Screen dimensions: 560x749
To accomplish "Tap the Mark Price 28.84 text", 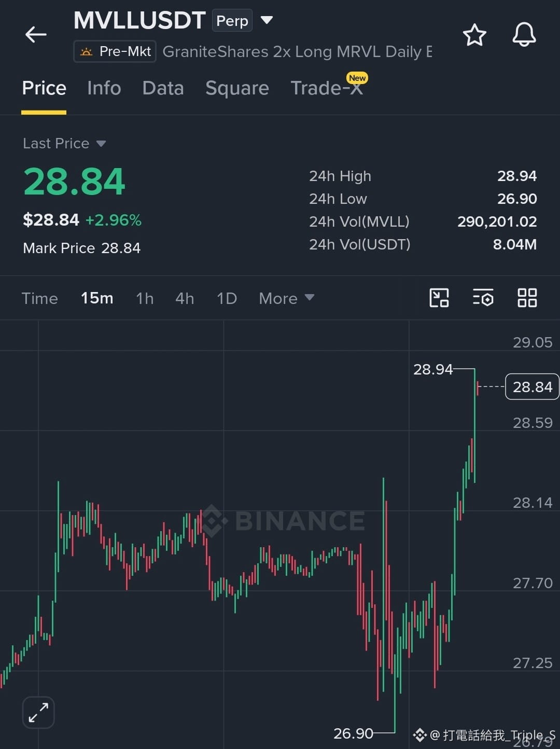I will 81,248.
